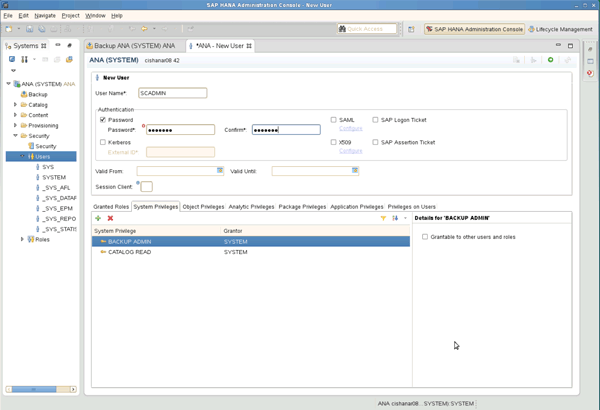Click the User Name input field

(173, 93)
